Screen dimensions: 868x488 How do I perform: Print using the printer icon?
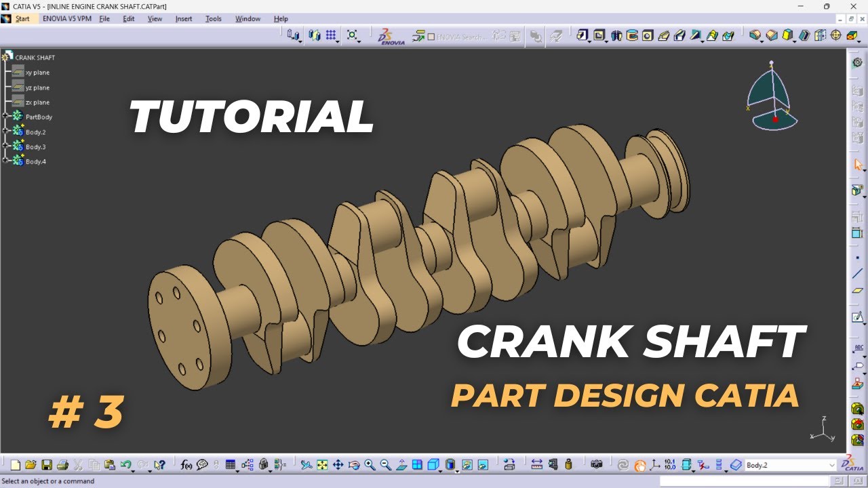62,465
